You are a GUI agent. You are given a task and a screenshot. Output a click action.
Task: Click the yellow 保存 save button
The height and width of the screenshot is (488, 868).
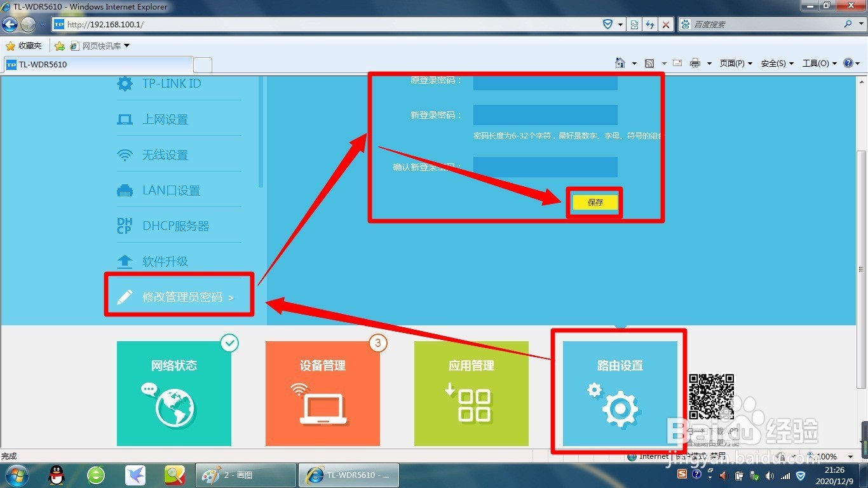pyautogui.click(x=595, y=202)
